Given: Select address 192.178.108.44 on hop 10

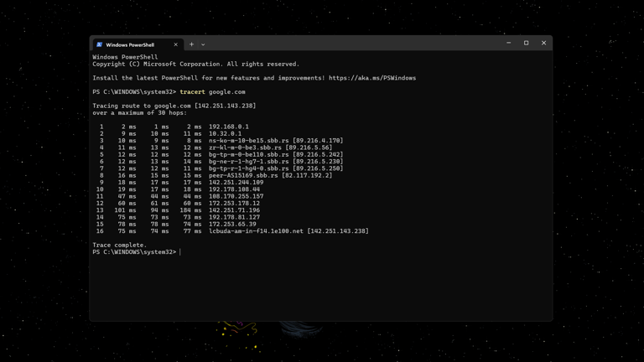Looking at the screenshot, I should point(234,189).
